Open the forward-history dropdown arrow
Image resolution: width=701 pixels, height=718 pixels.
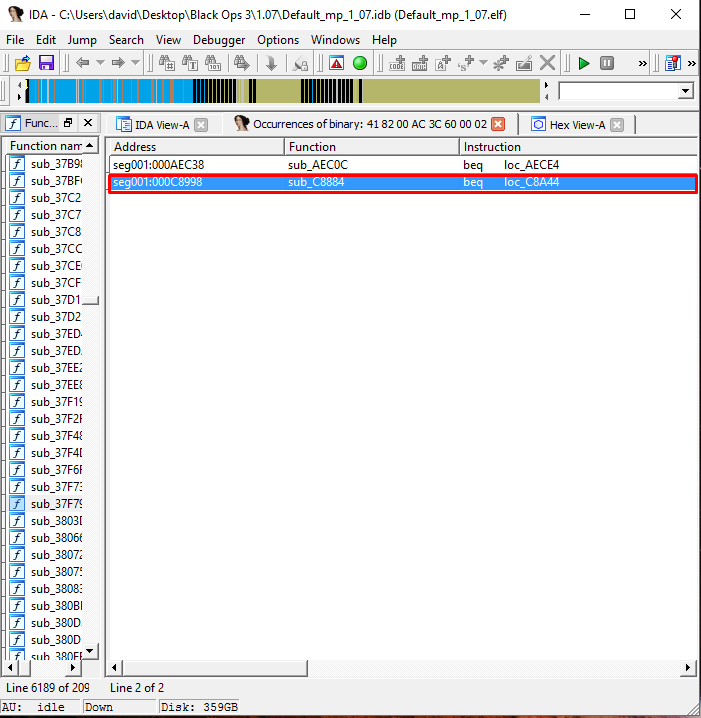coord(136,62)
